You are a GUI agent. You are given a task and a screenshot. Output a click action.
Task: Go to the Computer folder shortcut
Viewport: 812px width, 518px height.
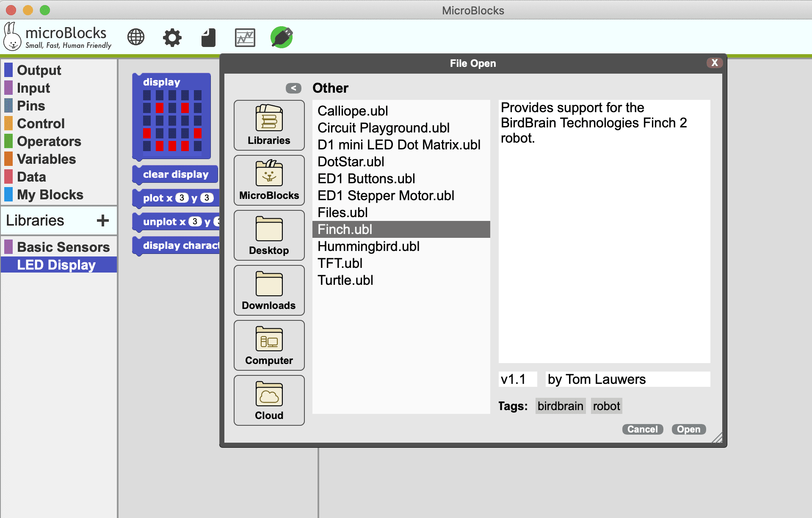[x=269, y=345]
